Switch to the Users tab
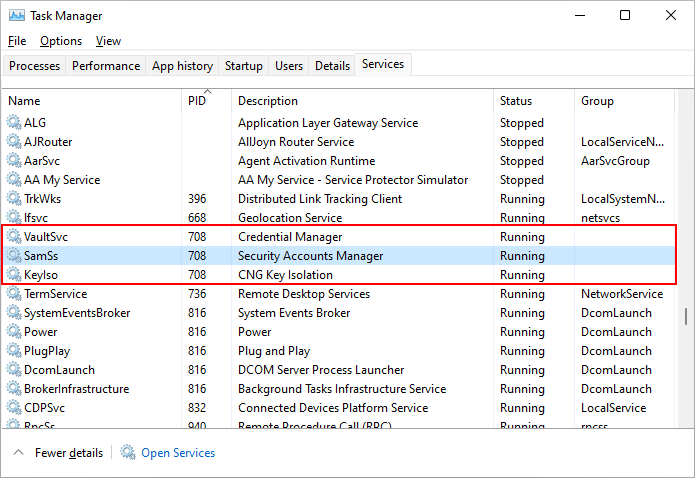 [x=289, y=66]
